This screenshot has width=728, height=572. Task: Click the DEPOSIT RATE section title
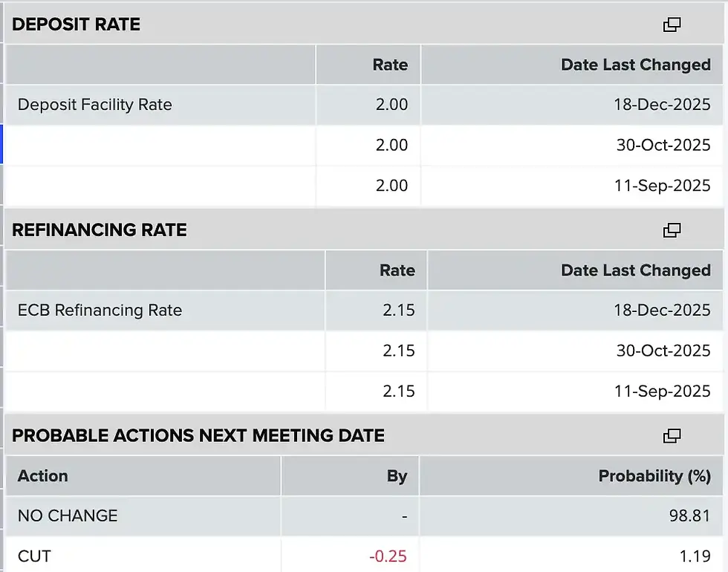click(x=76, y=25)
